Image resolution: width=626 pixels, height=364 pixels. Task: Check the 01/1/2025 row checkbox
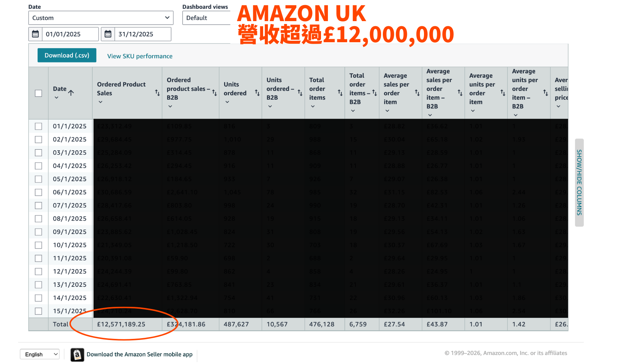(x=39, y=126)
